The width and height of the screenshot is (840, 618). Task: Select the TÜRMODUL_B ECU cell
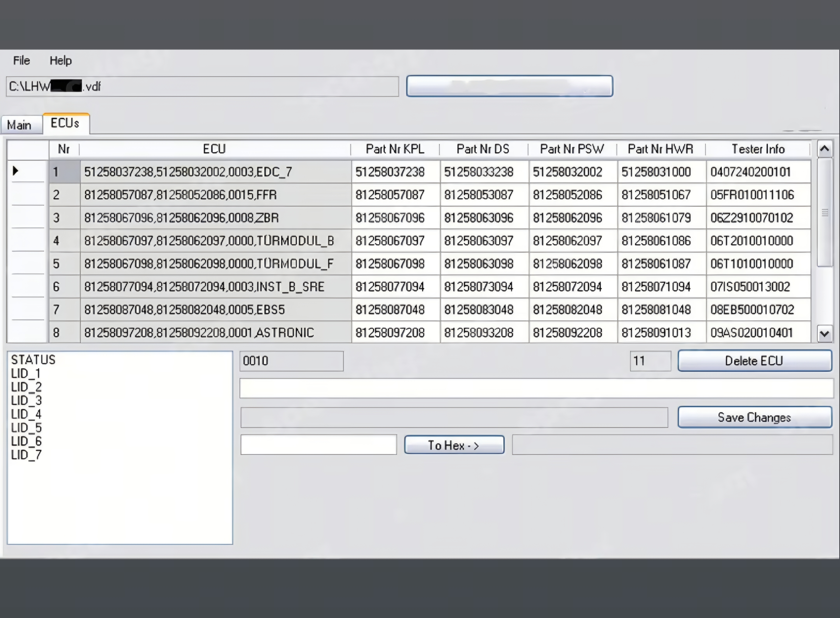216,241
